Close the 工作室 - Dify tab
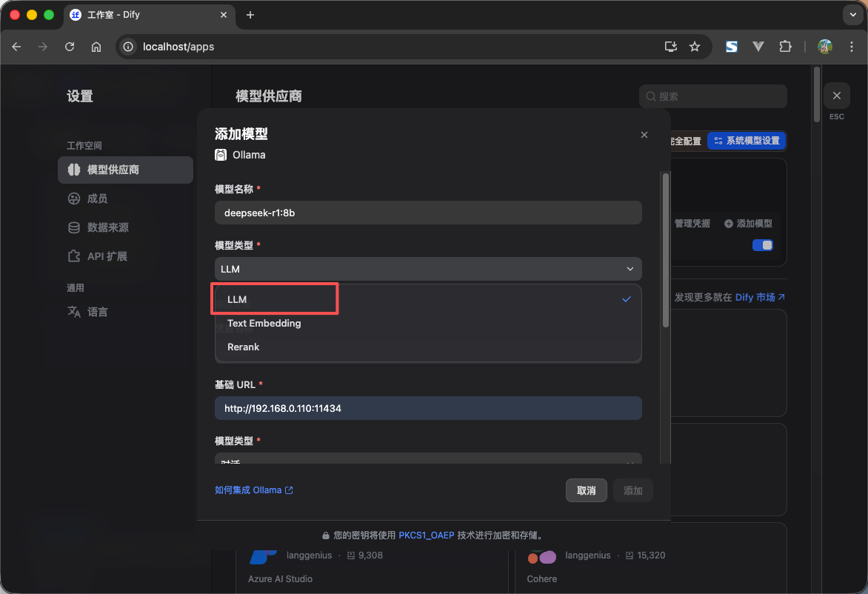The width and height of the screenshot is (868, 594). [x=224, y=15]
